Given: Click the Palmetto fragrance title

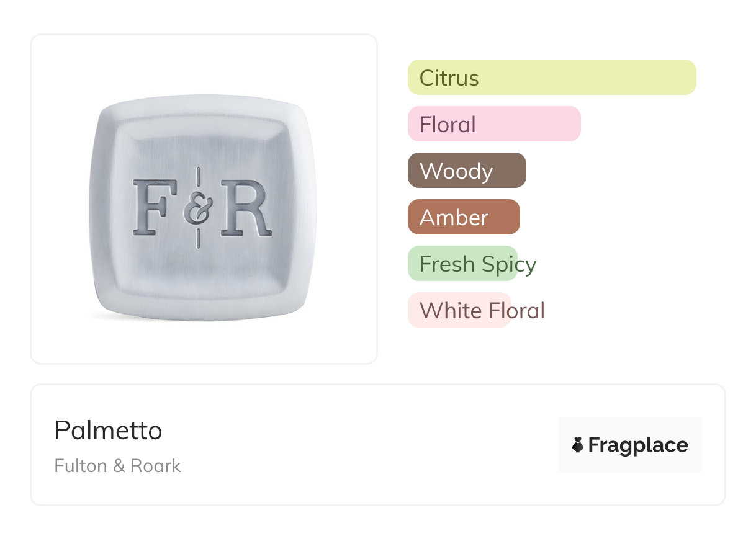Looking at the screenshot, I should pyautogui.click(x=108, y=430).
